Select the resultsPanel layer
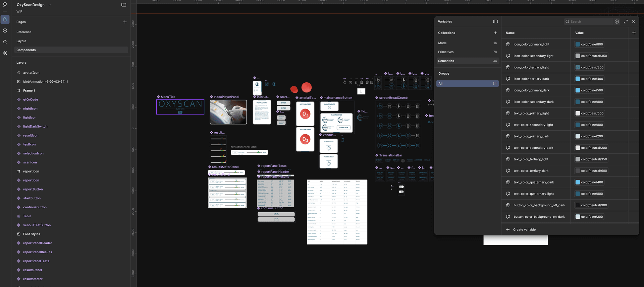The image size is (644, 287). click(33, 270)
